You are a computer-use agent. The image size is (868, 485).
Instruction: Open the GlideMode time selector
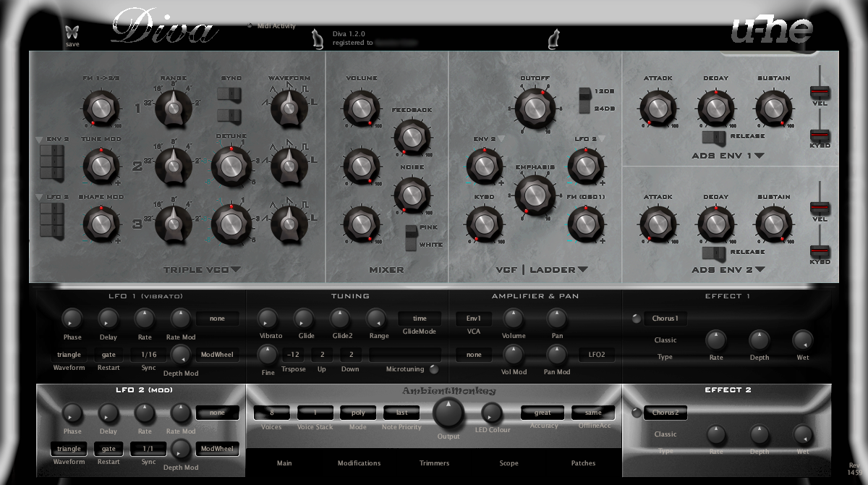pyautogui.click(x=420, y=319)
